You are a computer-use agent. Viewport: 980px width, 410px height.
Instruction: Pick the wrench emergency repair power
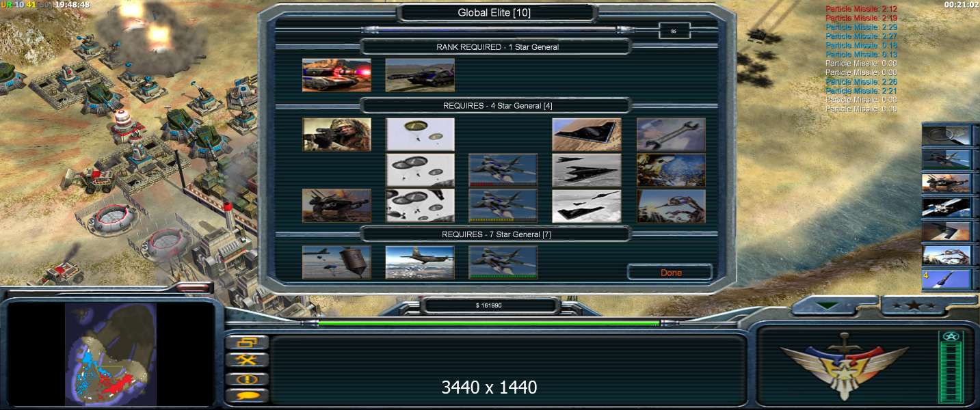(x=671, y=135)
